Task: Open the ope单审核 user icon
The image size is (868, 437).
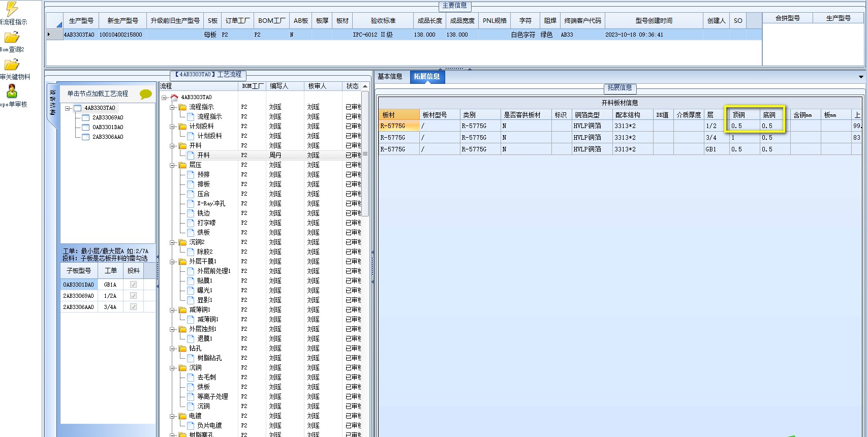Action: (12, 91)
